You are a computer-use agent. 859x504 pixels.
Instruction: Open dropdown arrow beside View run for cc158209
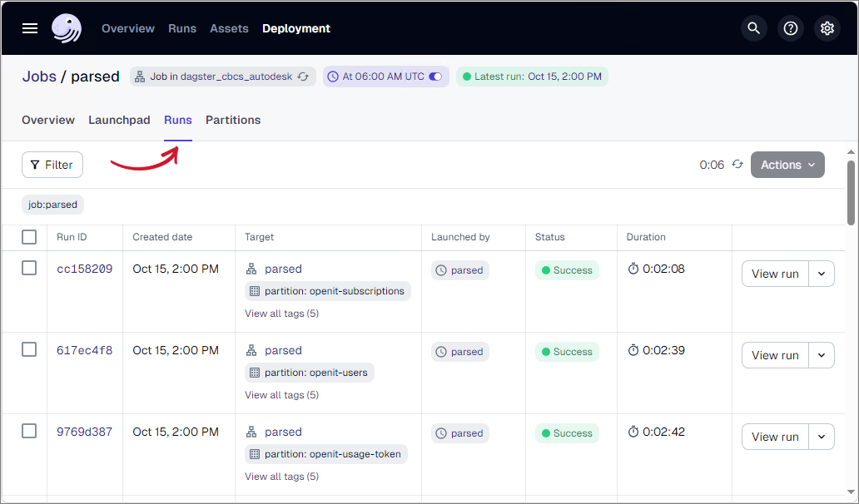(x=822, y=274)
